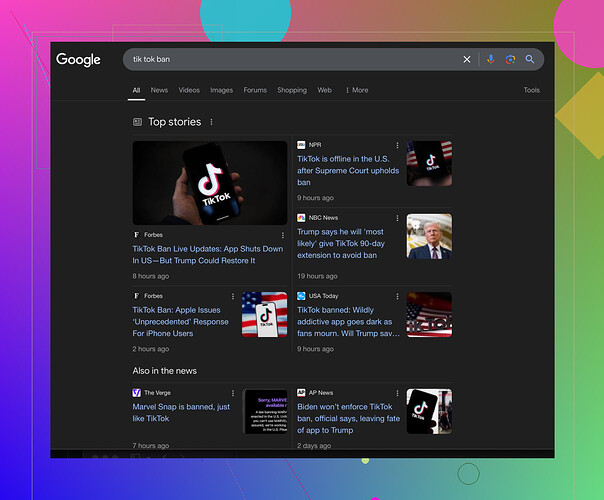604x500 pixels.
Task: Click the USA Today favicon
Action: (301, 296)
